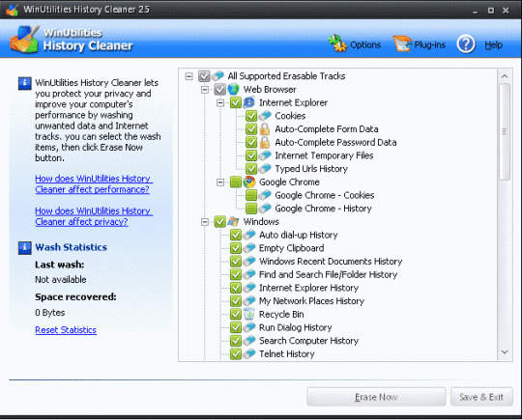
Task: Maximize the History Cleaner window
Action: pos(491,11)
